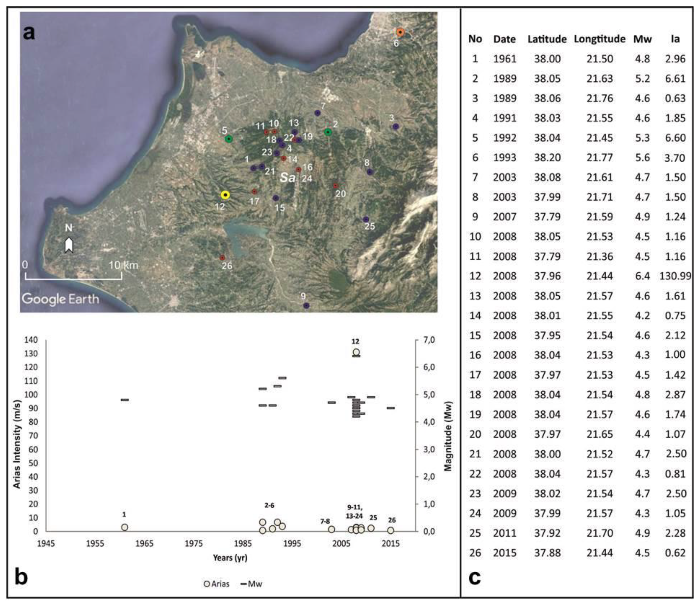Click purple epicenter marker number 25
700x605 pixels.
click(366, 219)
